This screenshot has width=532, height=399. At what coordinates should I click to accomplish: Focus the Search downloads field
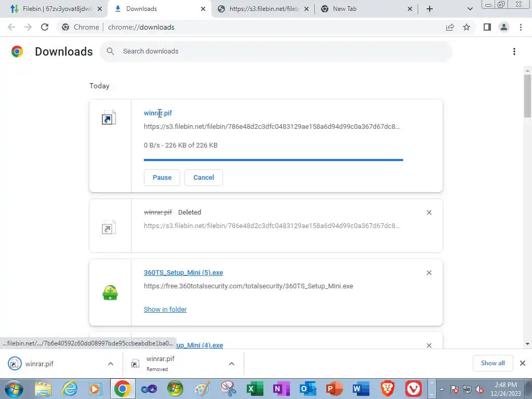click(276, 51)
